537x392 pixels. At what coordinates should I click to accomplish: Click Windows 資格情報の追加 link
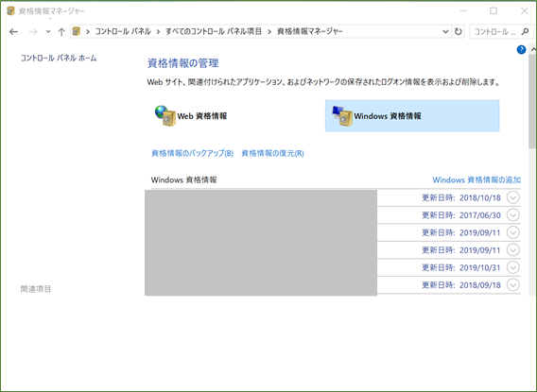click(x=476, y=179)
